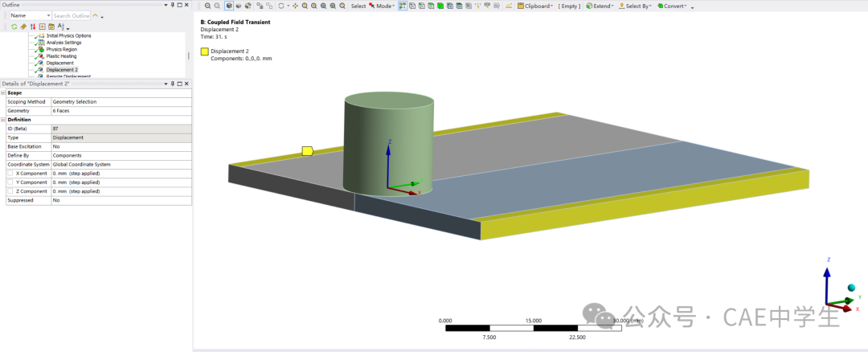Click the yellow up chevron beside Search Outline
The image size is (868, 352).
pyautogui.click(x=95, y=15)
